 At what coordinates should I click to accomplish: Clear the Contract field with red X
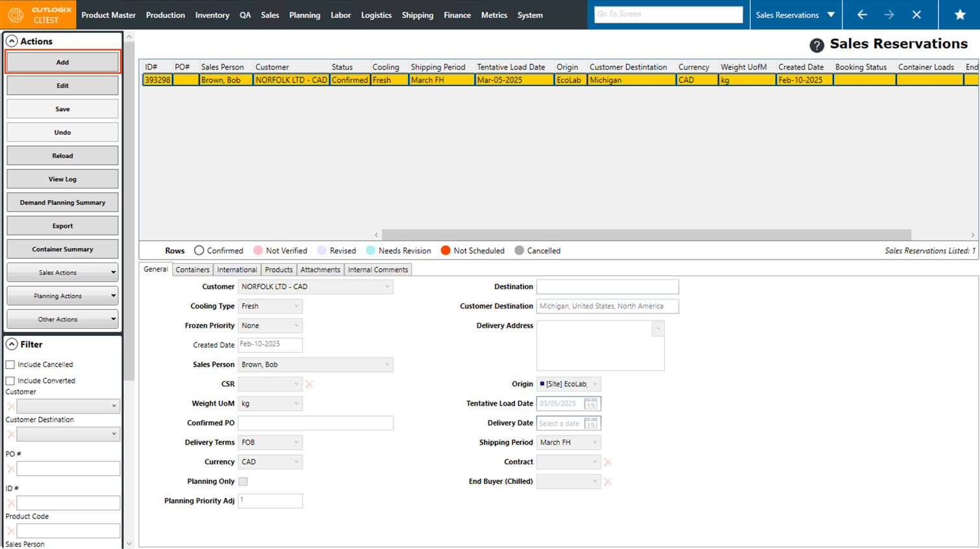(x=608, y=462)
